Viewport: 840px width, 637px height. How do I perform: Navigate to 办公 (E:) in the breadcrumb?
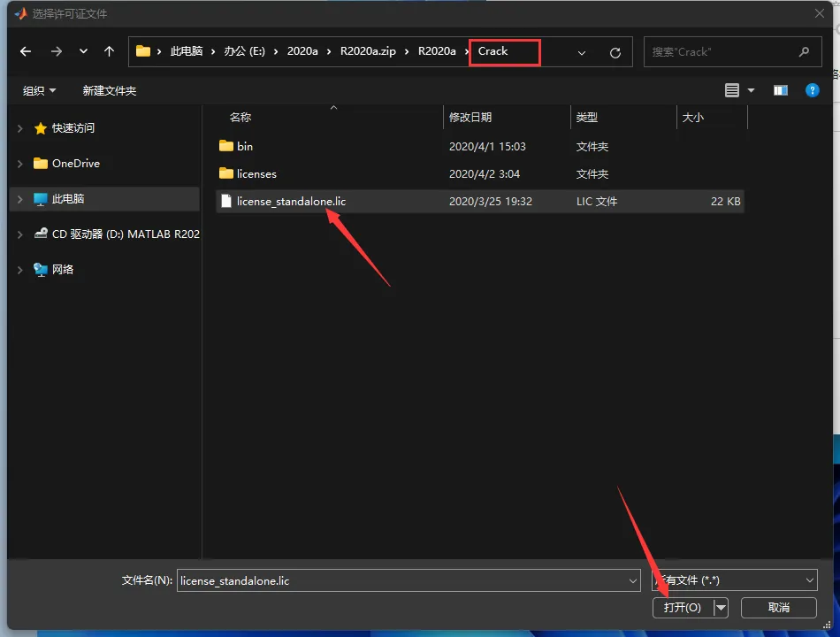click(x=244, y=51)
